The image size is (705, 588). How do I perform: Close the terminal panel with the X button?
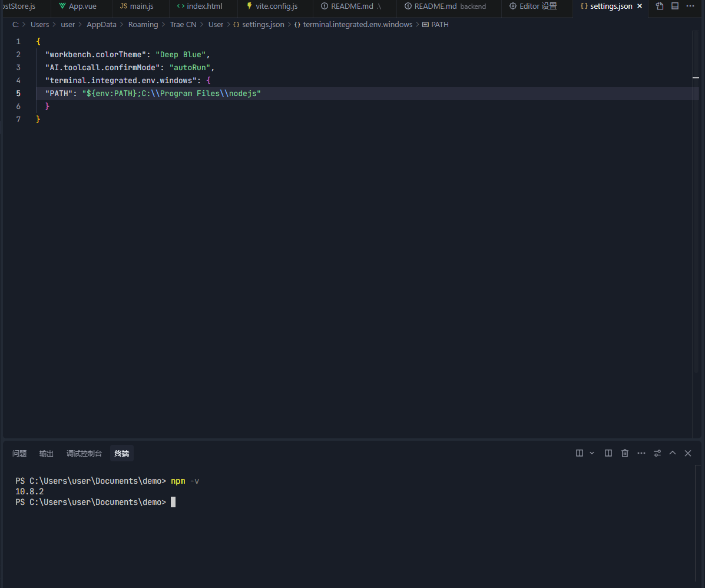(687, 453)
